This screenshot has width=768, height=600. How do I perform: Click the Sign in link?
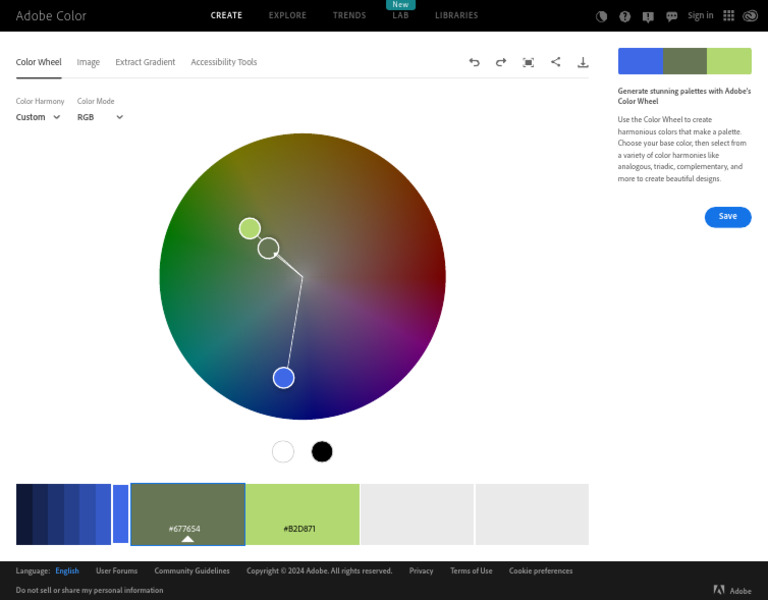701,16
